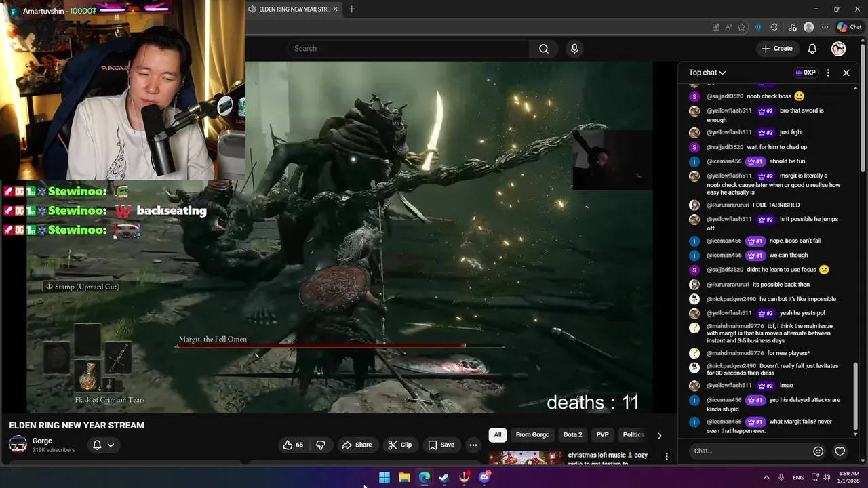This screenshot has height=488, width=868.
Task: Expand the Top chat mode dropdown
Action: tap(707, 73)
